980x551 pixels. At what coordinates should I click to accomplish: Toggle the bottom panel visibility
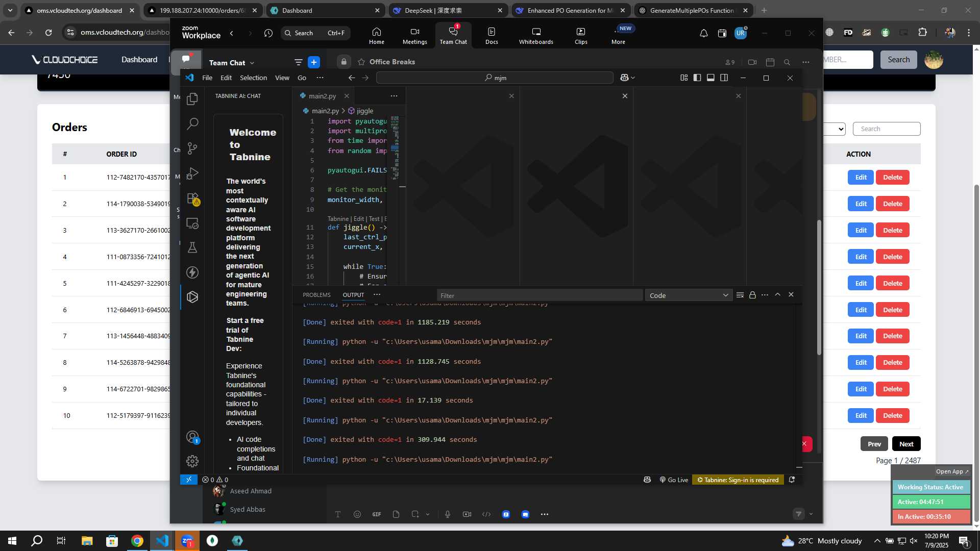710,78
